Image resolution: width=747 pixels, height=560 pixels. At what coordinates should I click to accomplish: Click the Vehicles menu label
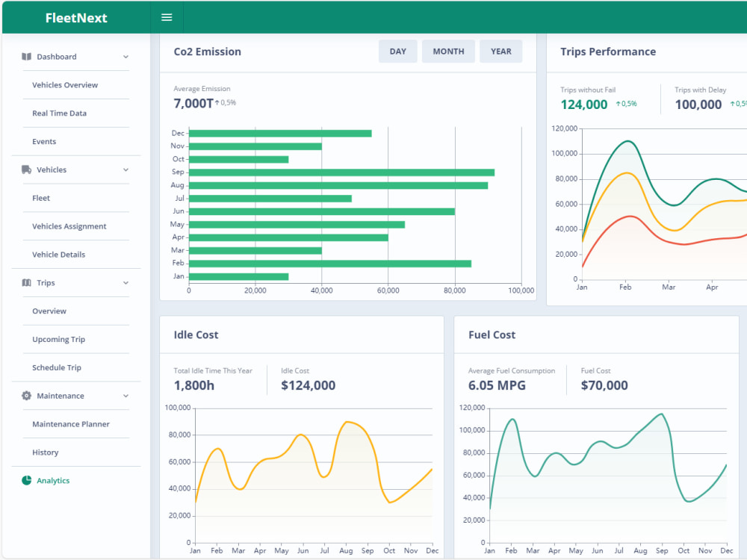52,169
